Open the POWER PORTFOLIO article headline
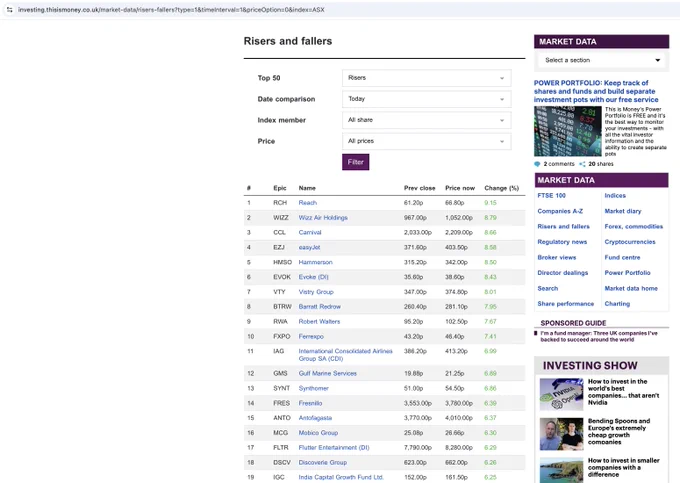Screen dimensions: 680x483 pyautogui.click(x=596, y=91)
